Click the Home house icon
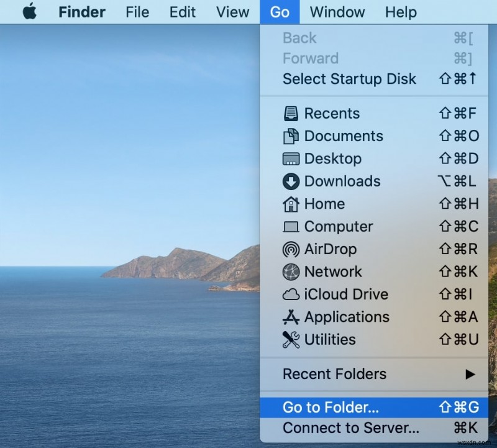497x448 pixels. pos(291,204)
